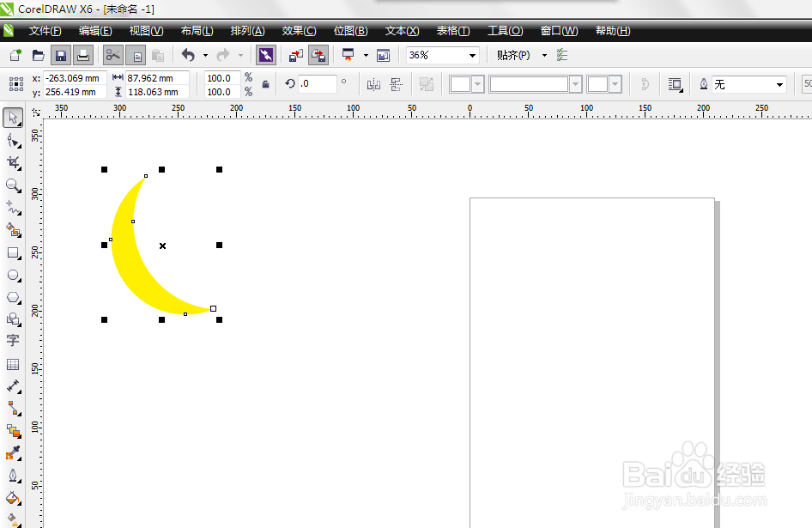Open Options icon beside snap menu
This screenshot has height=528, width=812.
coord(562,55)
